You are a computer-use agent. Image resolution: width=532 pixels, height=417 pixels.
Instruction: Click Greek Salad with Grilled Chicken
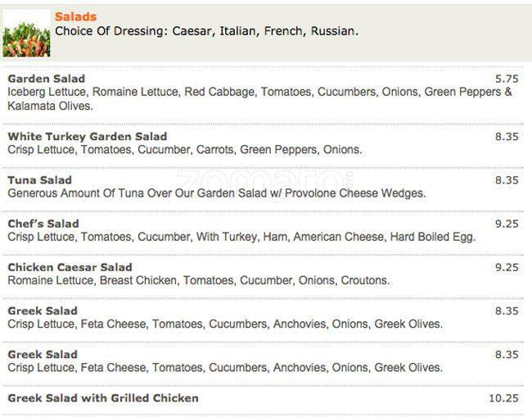pos(103,398)
